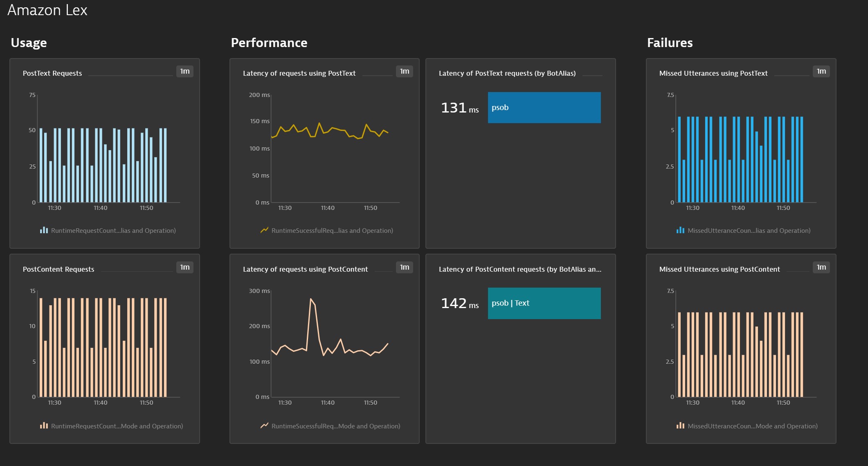Click 1m badge on Missed Utterances using PostContent
Image resolution: width=868 pixels, height=466 pixels.
[x=821, y=267]
